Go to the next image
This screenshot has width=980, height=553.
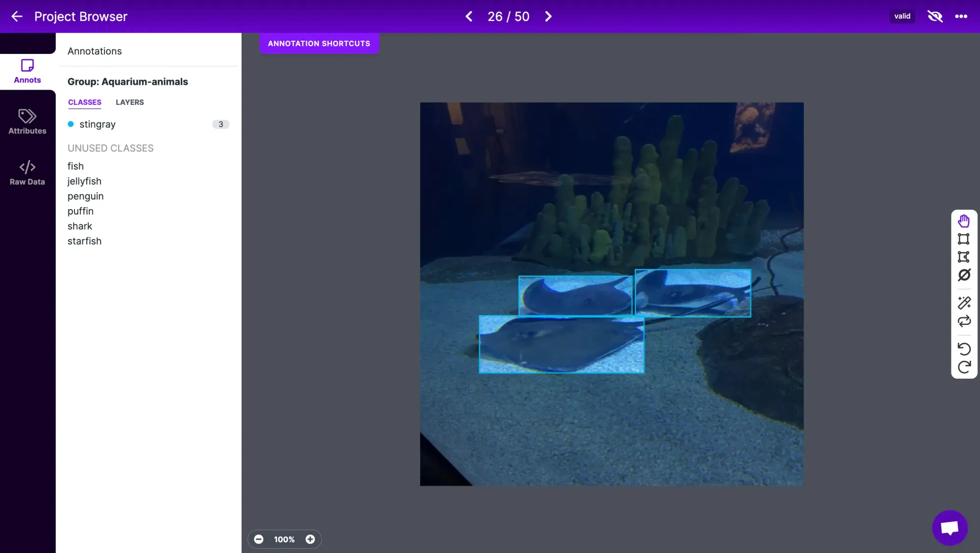point(548,16)
